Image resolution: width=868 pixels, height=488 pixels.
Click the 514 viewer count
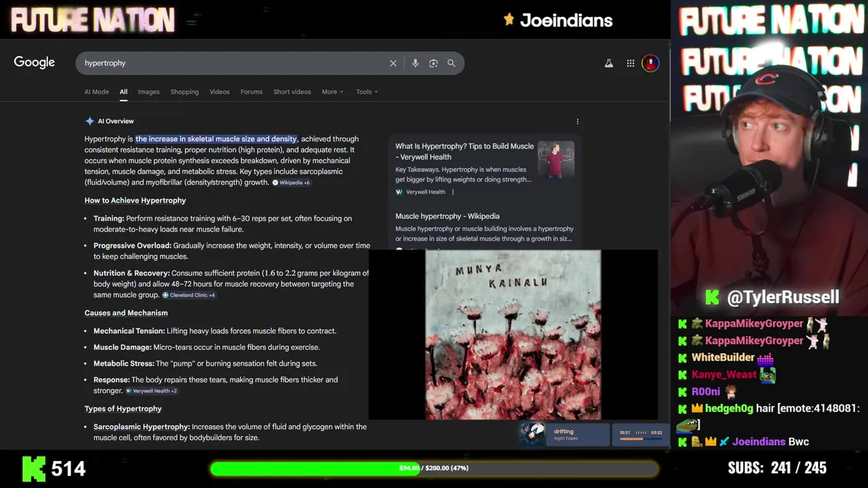coord(68,468)
